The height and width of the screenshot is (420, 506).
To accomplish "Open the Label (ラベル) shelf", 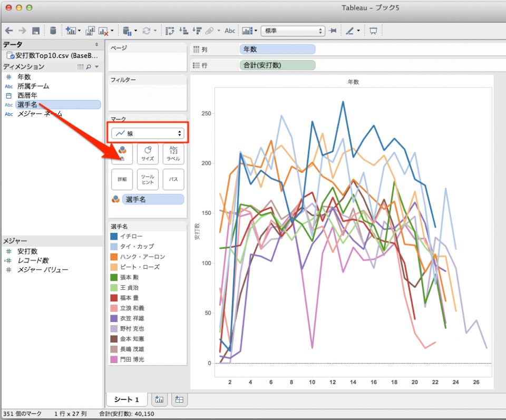I will point(173,154).
